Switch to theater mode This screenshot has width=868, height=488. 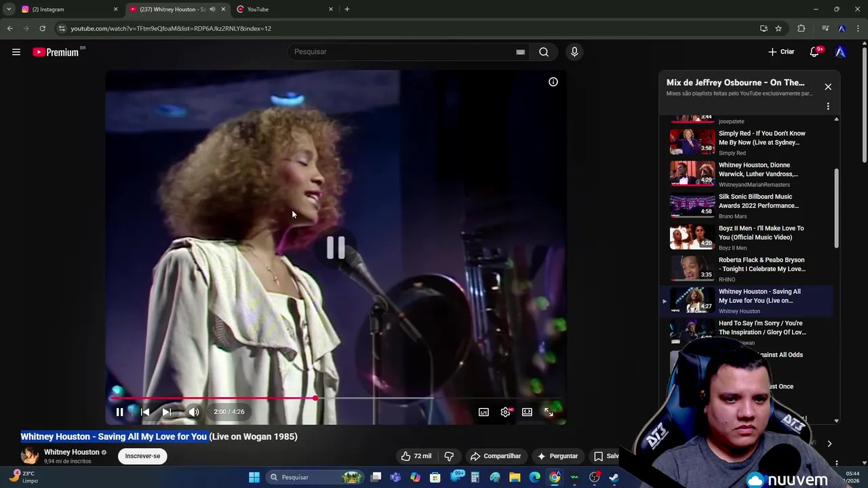[x=527, y=411]
